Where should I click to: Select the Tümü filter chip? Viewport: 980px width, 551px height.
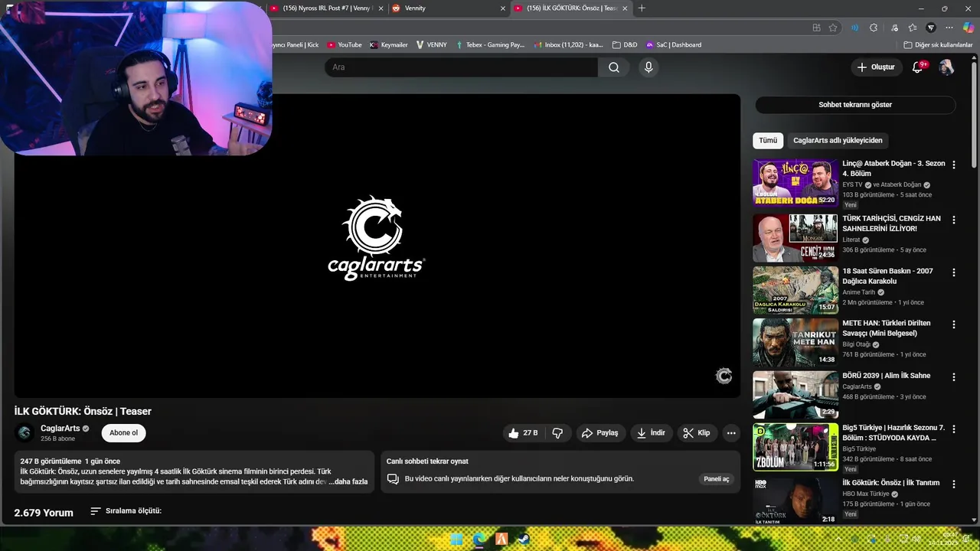[x=768, y=141]
